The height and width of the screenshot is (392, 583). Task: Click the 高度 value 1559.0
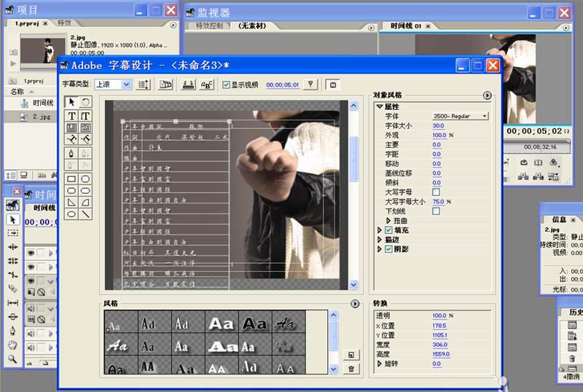(x=441, y=354)
